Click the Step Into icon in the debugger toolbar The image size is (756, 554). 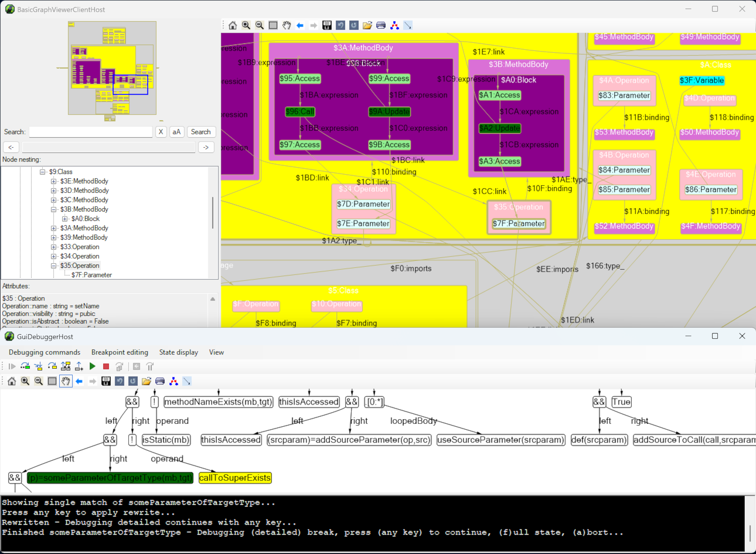(39, 366)
